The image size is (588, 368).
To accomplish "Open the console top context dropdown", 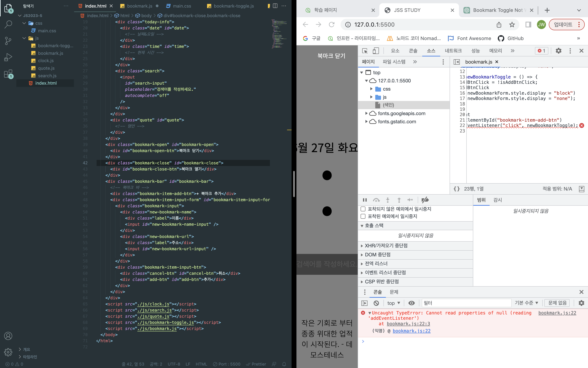I will (x=394, y=303).
